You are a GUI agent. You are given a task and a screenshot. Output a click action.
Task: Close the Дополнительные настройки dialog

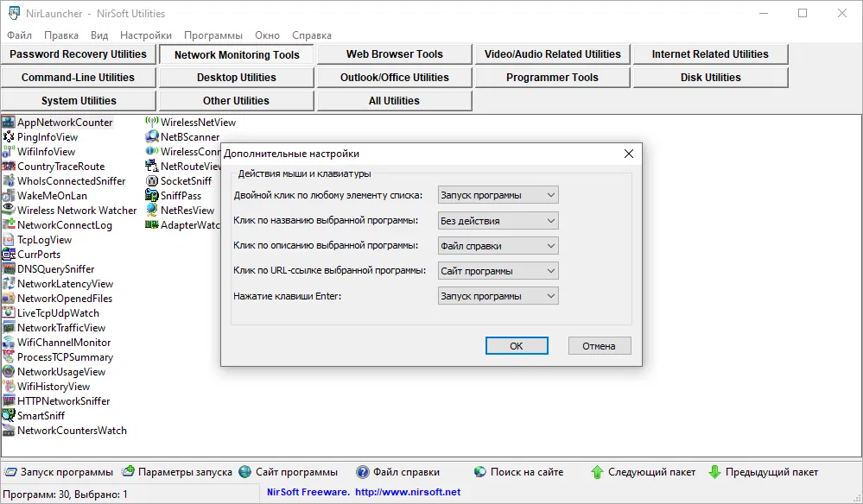click(629, 154)
